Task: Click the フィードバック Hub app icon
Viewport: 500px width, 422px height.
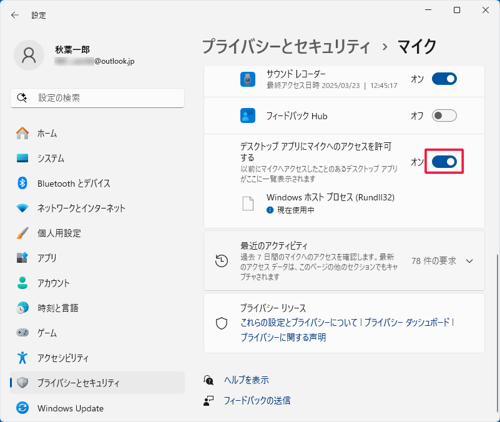Action: tap(248, 116)
